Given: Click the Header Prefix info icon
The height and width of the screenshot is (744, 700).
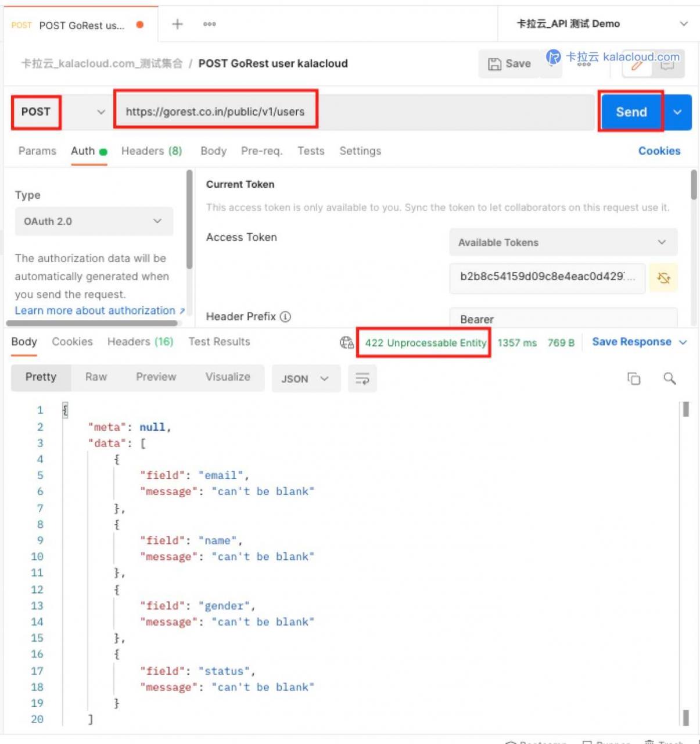Looking at the screenshot, I should pos(285,317).
